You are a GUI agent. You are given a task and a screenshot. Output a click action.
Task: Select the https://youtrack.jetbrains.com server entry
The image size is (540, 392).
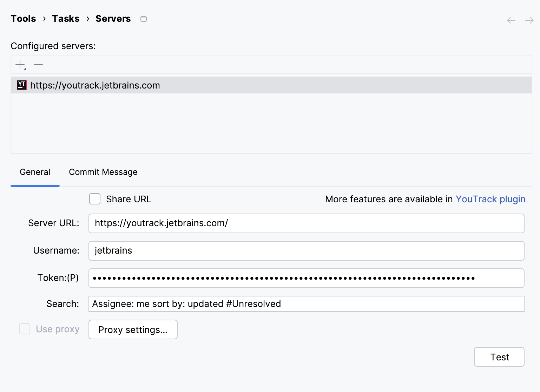click(95, 85)
